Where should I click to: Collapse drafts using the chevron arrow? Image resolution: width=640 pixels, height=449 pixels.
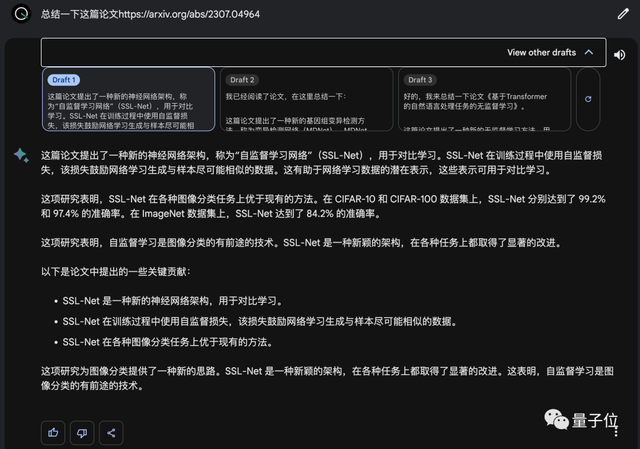pyautogui.click(x=589, y=52)
